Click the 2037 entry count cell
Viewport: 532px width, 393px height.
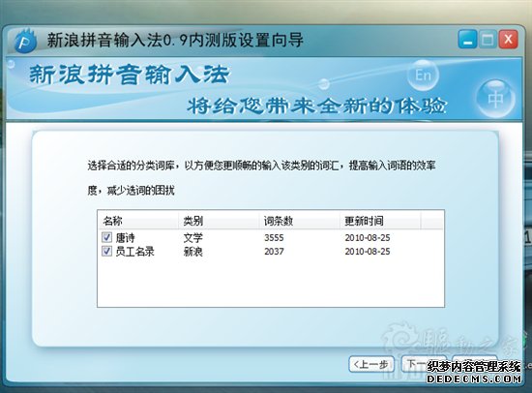tap(274, 252)
